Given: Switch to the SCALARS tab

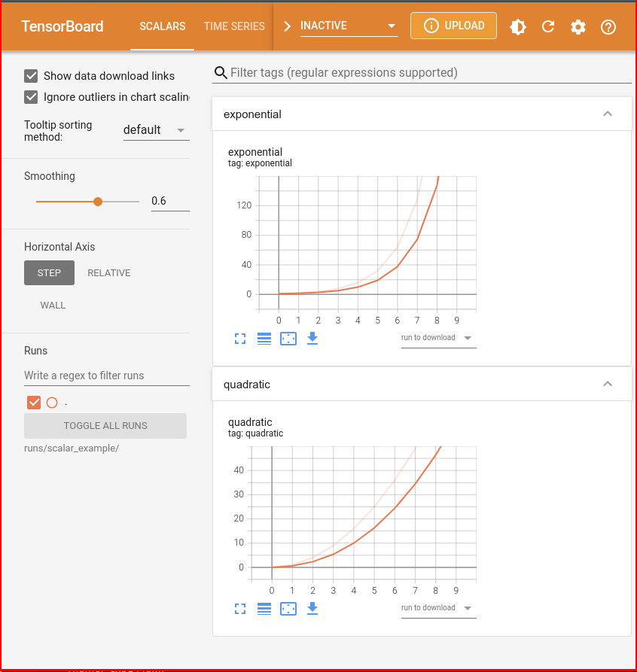Looking at the screenshot, I should 163,26.
